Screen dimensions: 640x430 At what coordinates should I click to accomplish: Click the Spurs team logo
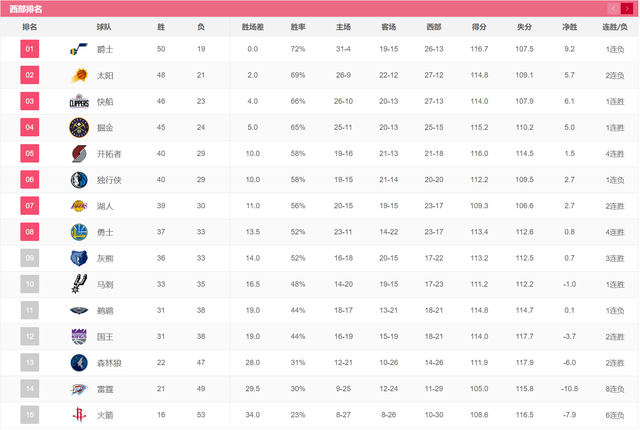tap(79, 284)
